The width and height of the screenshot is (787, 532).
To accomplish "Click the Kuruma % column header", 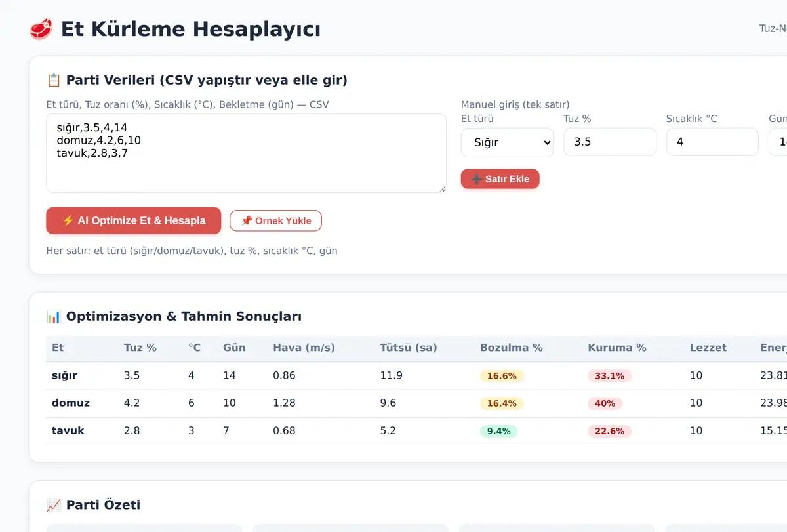I will (617, 348).
